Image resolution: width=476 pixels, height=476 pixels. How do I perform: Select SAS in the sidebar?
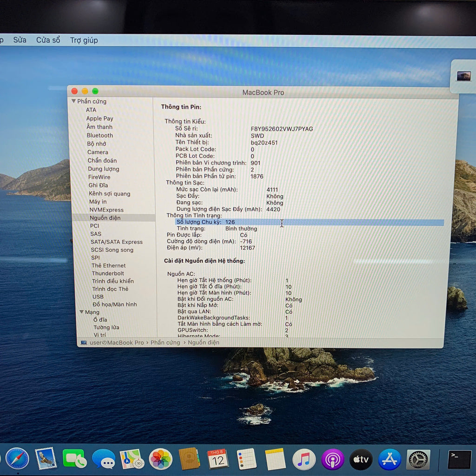coord(96,234)
